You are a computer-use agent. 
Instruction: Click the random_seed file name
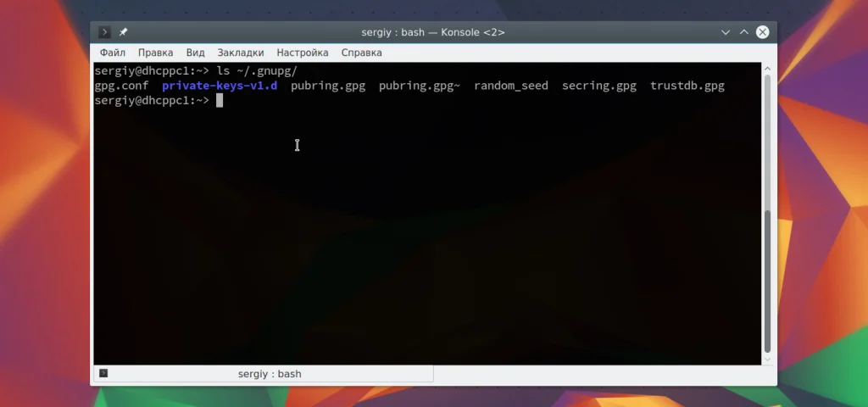(x=511, y=86)
